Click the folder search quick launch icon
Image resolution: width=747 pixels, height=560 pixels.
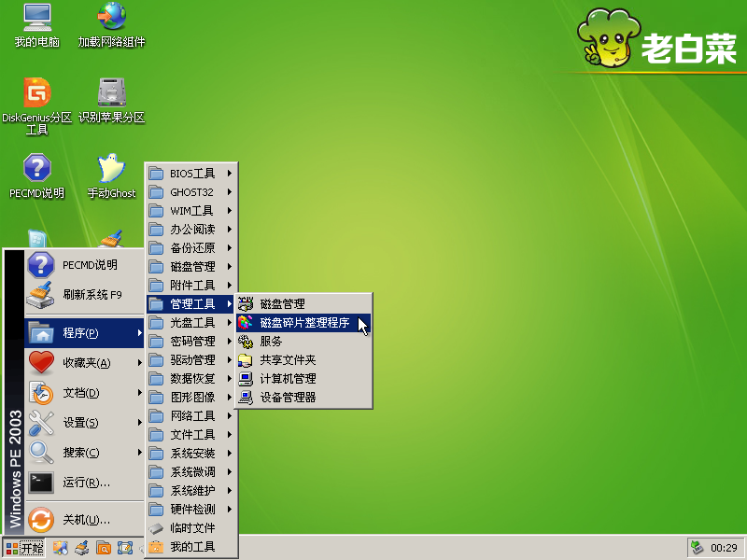point(104,548)
